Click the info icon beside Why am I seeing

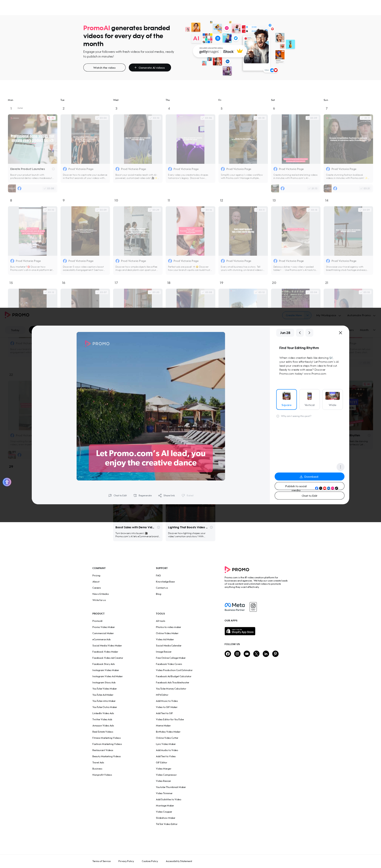(x=278, y=416)
